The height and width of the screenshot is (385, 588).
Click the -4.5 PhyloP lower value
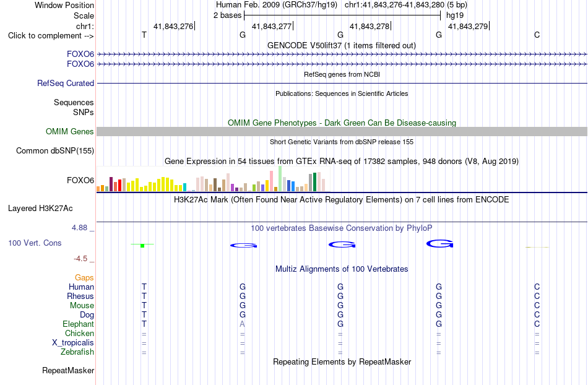coord(80,259)
